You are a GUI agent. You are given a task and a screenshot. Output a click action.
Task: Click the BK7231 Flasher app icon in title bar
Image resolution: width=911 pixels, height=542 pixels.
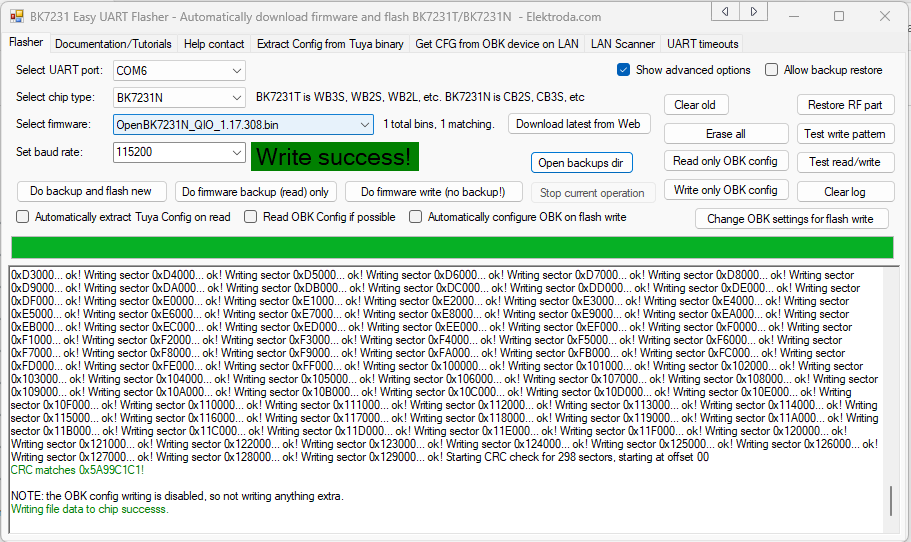tap(17, 16)
